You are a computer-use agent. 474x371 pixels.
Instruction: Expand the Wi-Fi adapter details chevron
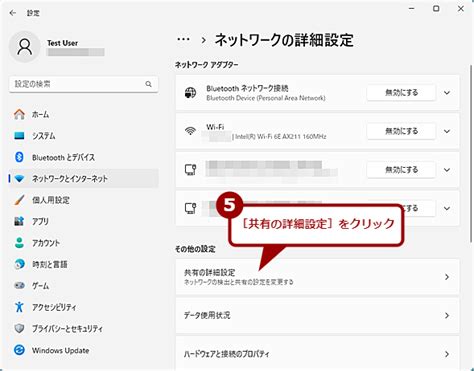point(447,131)
